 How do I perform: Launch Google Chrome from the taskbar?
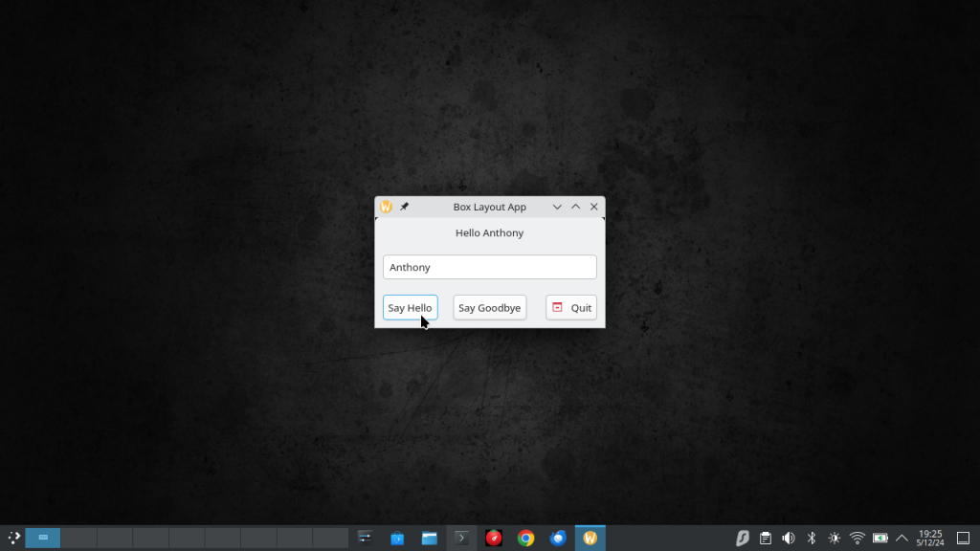524,538
